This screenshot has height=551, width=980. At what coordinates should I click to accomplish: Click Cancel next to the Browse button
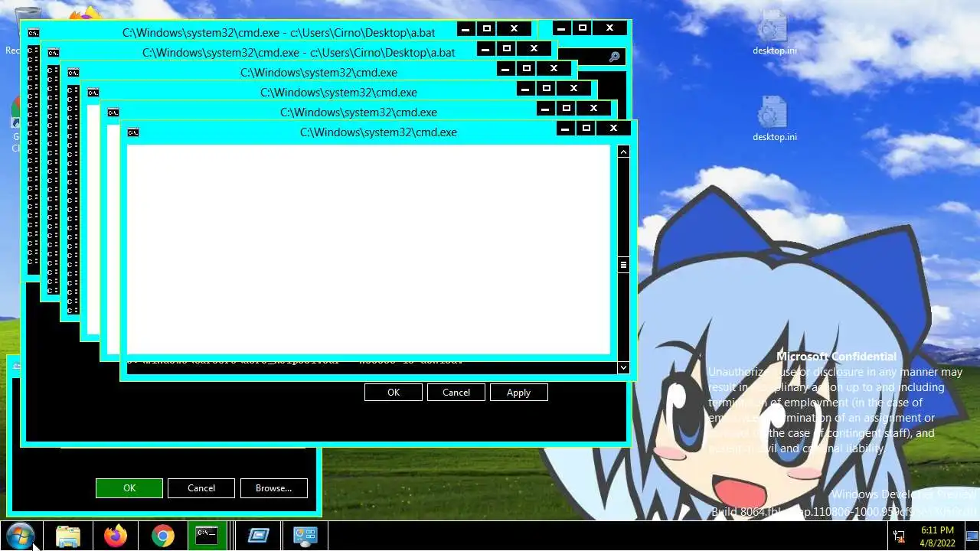click(x=201, y=488)
